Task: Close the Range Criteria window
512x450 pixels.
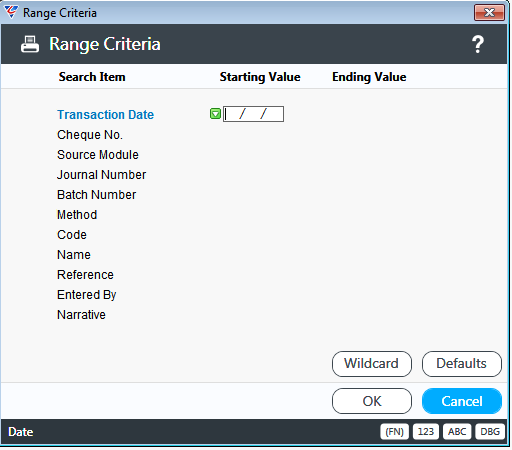Action: (x=489, y=13)
